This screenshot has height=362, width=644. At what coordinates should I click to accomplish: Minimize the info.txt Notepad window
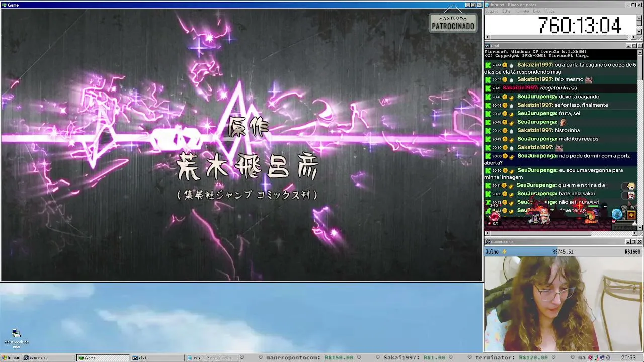point(628,5)
